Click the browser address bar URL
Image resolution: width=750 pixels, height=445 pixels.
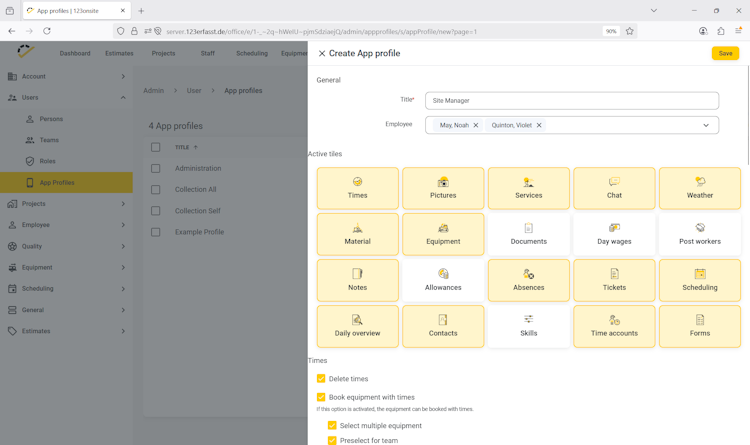point(321,32)
